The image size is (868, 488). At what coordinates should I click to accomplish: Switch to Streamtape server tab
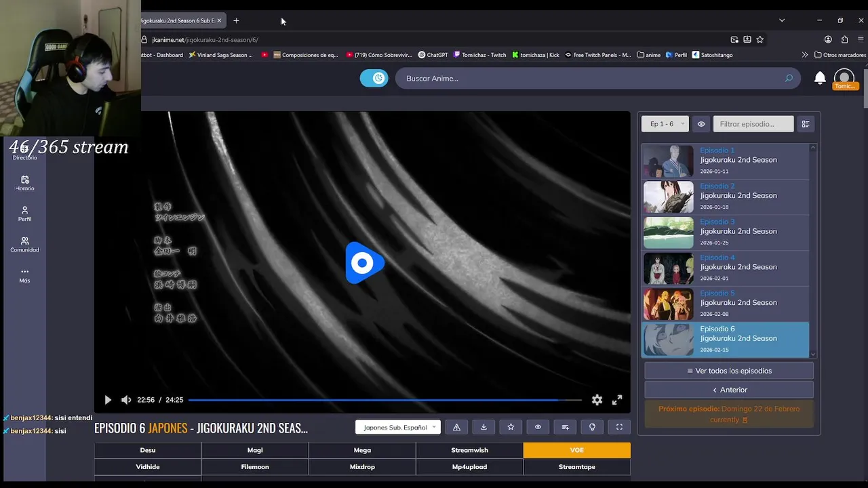pyautogui.click(x=577, y=467)
